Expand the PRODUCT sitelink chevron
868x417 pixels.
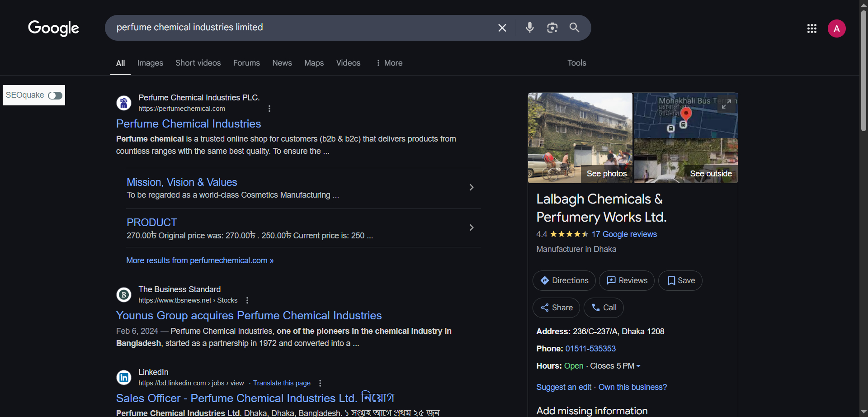click(x=471, y=227)
